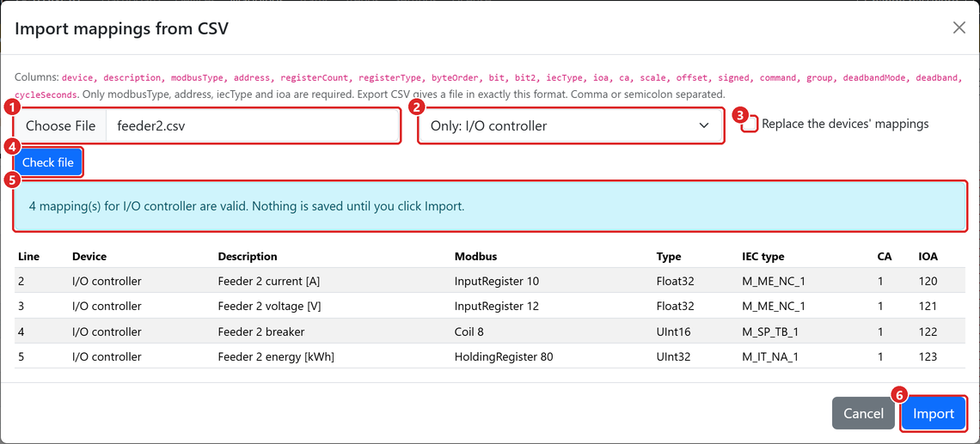The height and width of the screenshot is (444, 980).
Task: Select Feeder 2 breaker description cell
Action: [x=261, y=331]
